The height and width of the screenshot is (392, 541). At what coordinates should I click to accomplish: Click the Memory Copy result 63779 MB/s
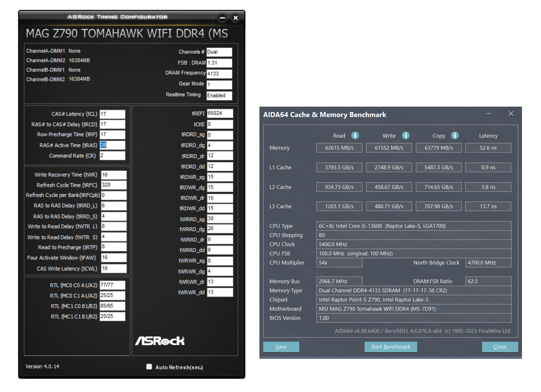pyautogui.click(x=439, y=148)
